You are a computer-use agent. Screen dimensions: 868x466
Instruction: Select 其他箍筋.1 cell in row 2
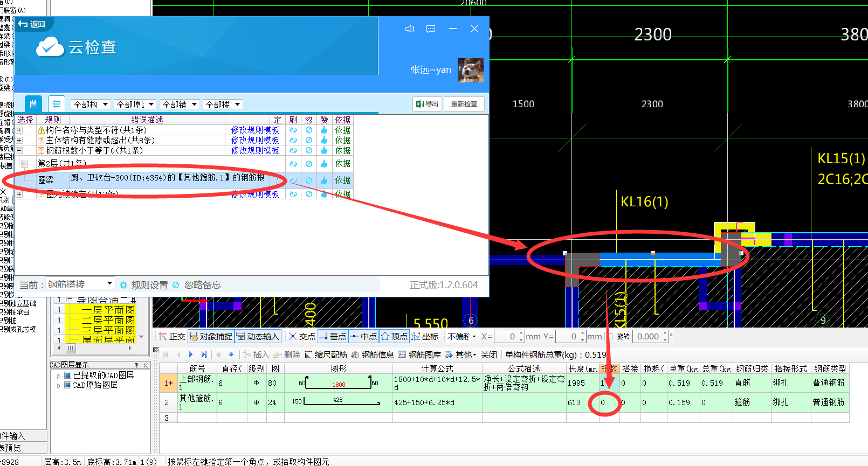[x=197, y=402]
